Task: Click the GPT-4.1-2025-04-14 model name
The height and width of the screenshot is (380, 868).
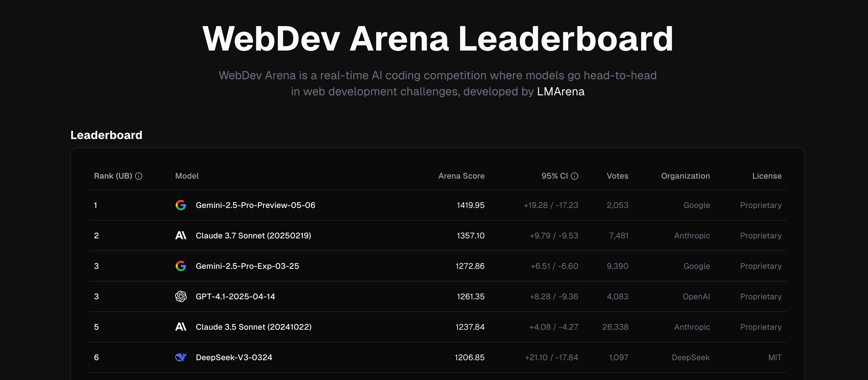Action: tap(235, 296)
